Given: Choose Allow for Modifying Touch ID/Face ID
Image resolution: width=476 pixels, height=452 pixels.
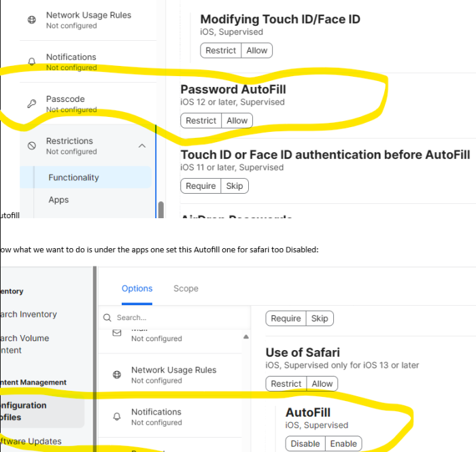Looking at the screenshot, I should pos(257,50).
